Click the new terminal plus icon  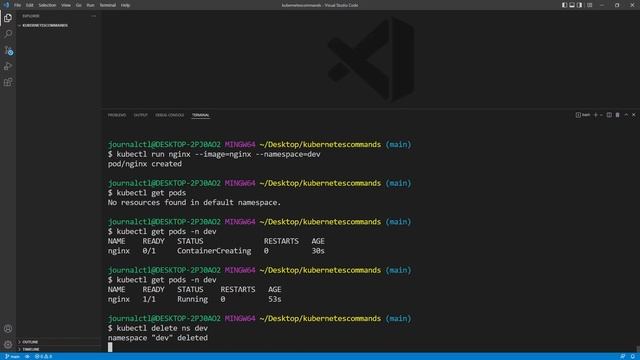tap(596, 115)
